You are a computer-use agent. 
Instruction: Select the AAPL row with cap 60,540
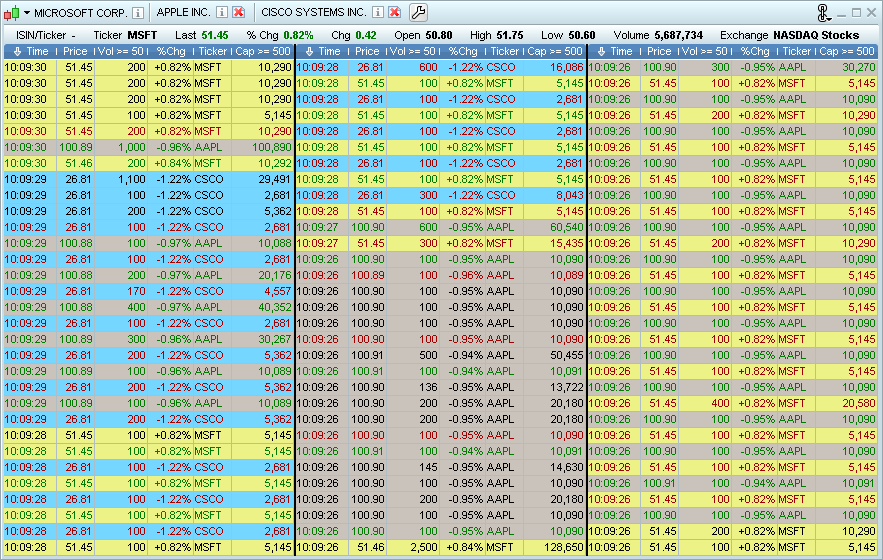click(x=440, y=227)
